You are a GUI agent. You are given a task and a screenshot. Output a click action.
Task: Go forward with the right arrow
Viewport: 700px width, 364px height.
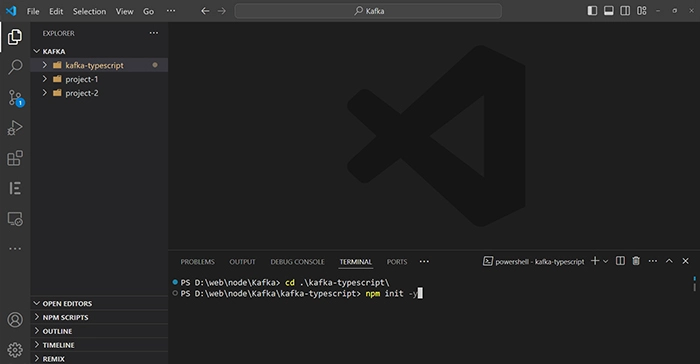pos(221,11)
